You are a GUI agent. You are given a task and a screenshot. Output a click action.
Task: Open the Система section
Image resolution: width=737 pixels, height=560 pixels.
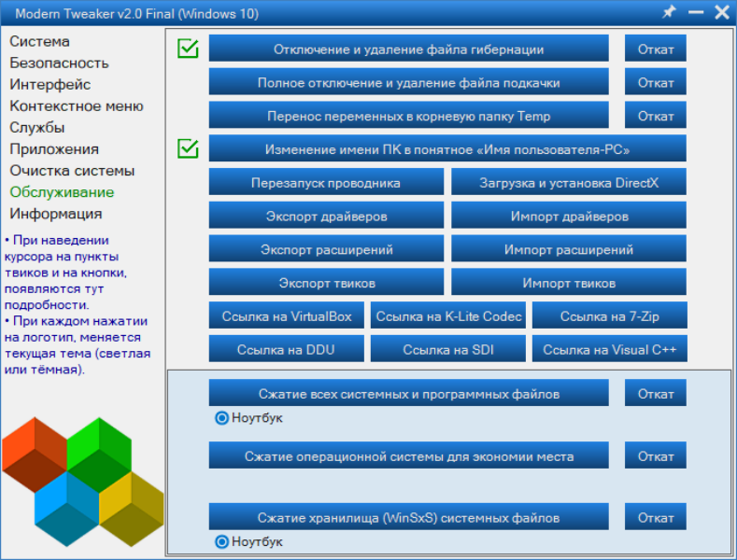point(39,41)
